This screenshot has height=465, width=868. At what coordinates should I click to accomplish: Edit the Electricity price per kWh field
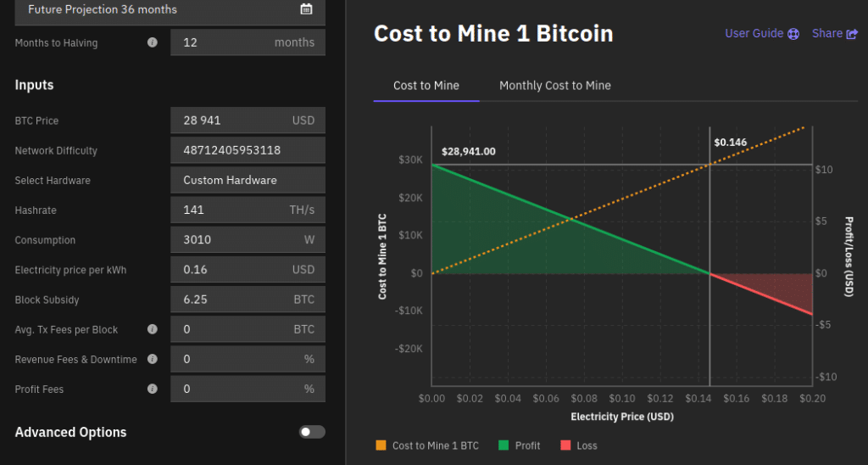point(248,270)
